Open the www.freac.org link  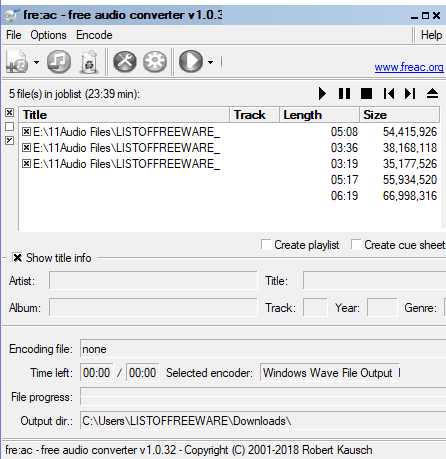coord(409,67)
